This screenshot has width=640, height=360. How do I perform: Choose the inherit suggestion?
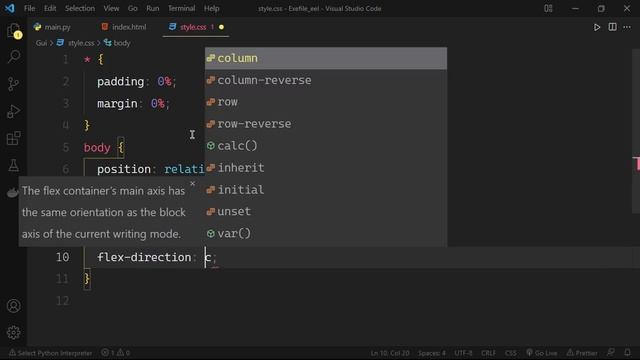click(326, 168)
